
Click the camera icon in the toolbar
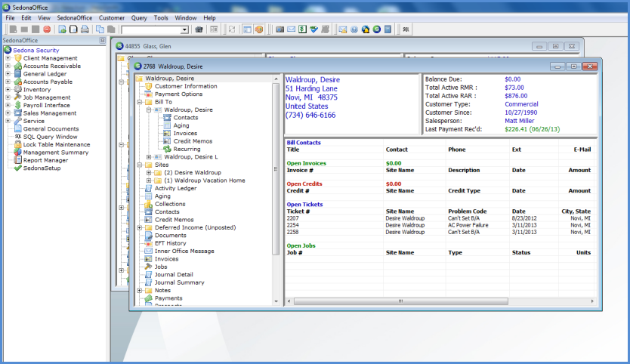(280, 29)
